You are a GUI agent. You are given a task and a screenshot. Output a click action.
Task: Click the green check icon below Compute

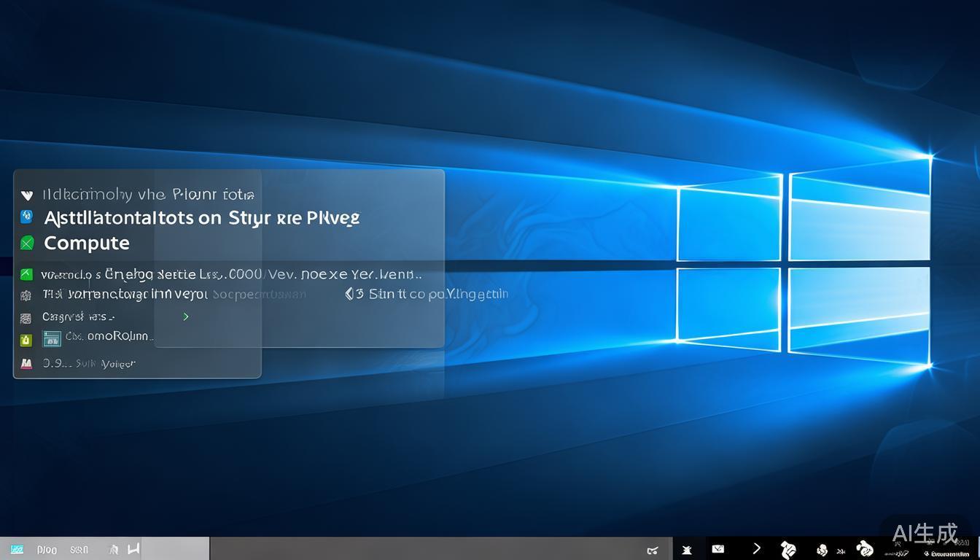click(26, 274)
